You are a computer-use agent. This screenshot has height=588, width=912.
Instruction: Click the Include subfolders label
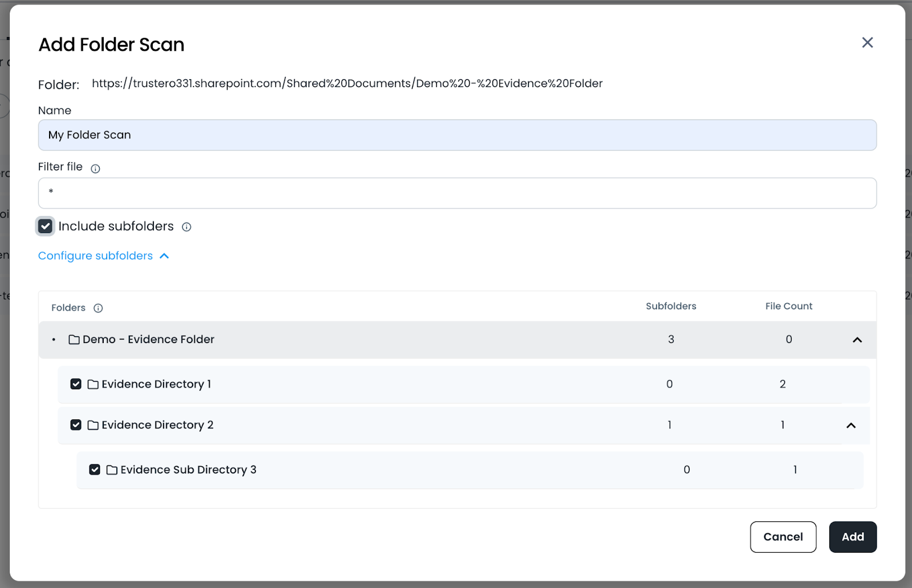pyautogui.click(x=116, y=226)
